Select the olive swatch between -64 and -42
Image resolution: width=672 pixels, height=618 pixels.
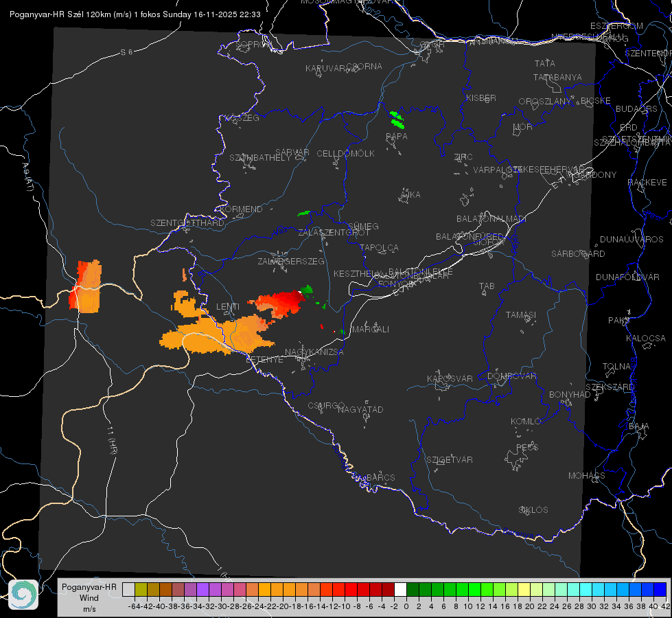(141, 589)
